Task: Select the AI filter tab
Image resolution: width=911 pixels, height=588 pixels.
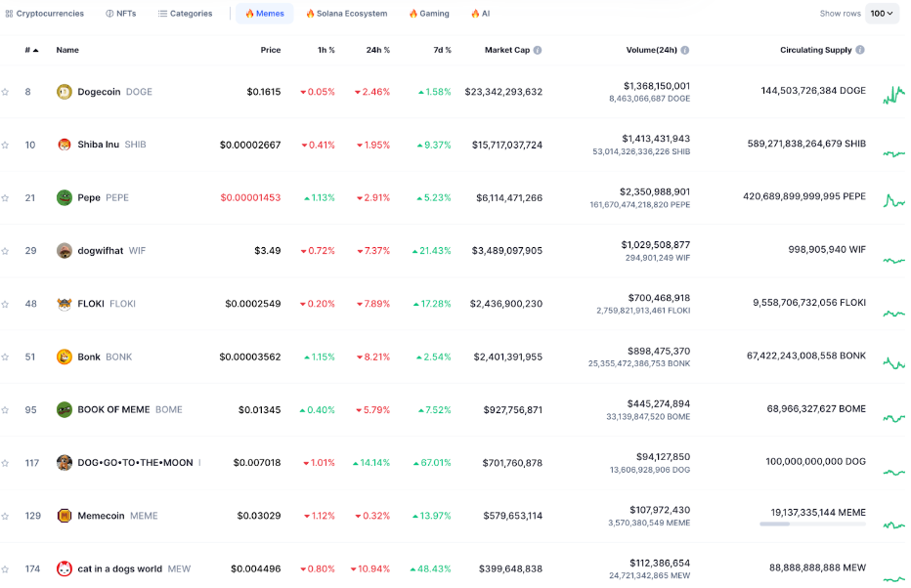Action: pos(481,14)
